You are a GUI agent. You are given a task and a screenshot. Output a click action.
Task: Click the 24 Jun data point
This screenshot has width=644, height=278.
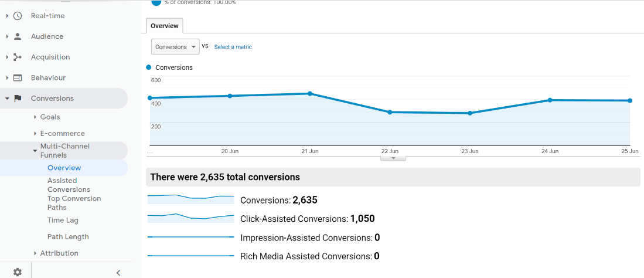(550, 100)
